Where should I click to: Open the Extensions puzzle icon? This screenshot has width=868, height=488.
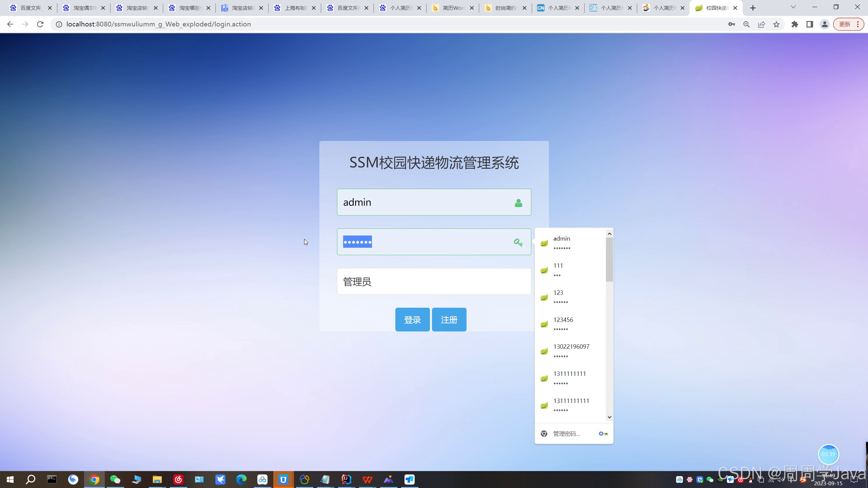pyautogui.click(x=795, y=24)
